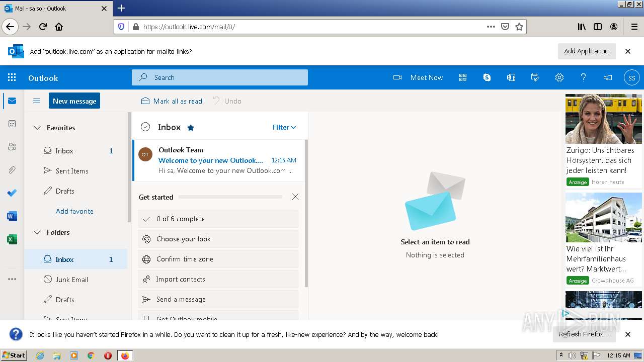Close the Get started panel
The image size is (644, 362).
click(295, 197)
